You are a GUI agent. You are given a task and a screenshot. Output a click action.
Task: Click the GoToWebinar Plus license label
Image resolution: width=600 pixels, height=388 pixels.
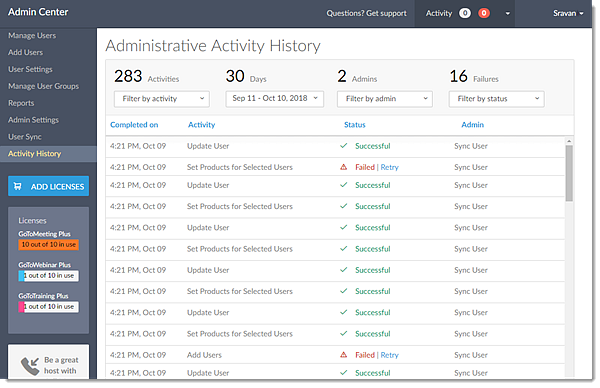(x=44, y=265)
